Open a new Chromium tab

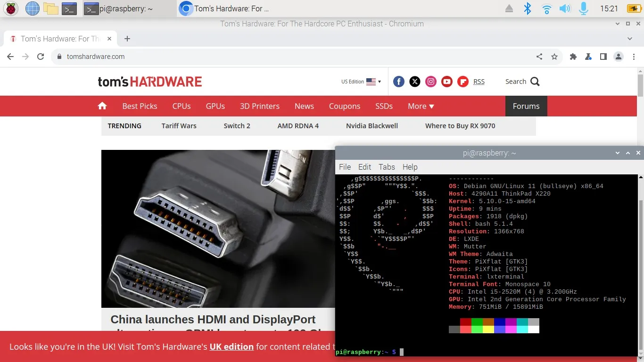point(127,39)
